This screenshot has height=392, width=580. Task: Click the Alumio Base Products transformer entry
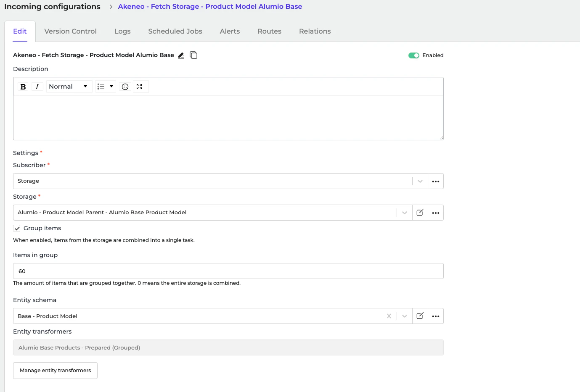228,347
